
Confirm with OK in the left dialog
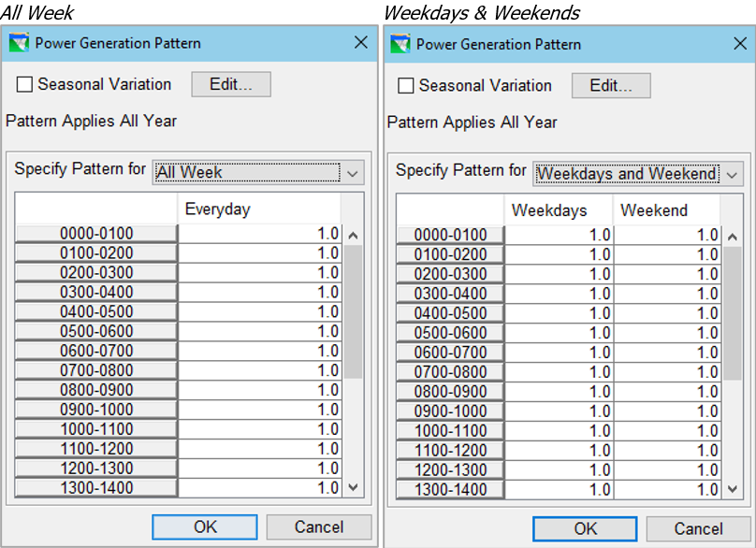coord(205,526)
